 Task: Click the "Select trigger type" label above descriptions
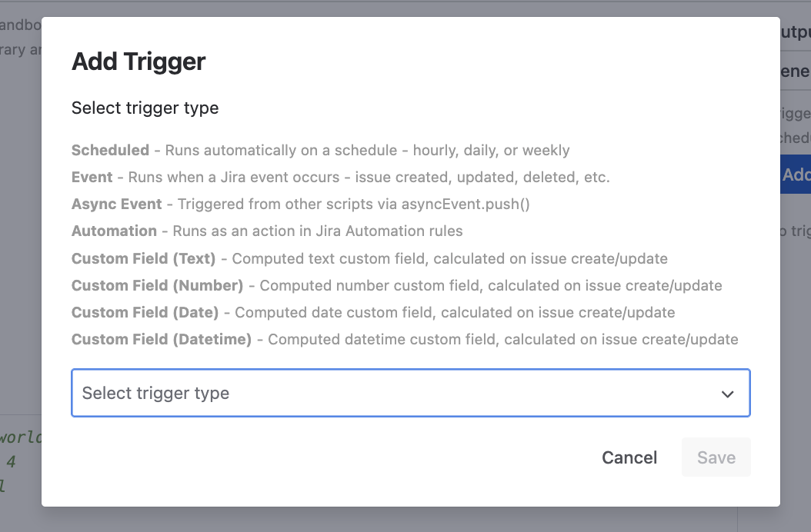145,108
